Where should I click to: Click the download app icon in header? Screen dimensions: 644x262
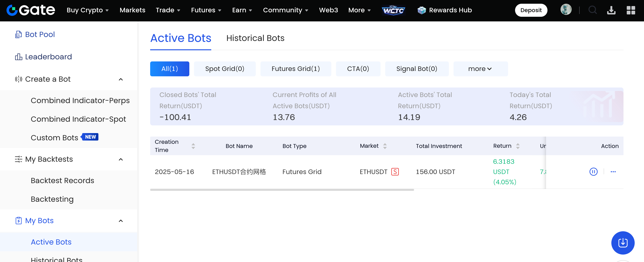pos(611,10)
